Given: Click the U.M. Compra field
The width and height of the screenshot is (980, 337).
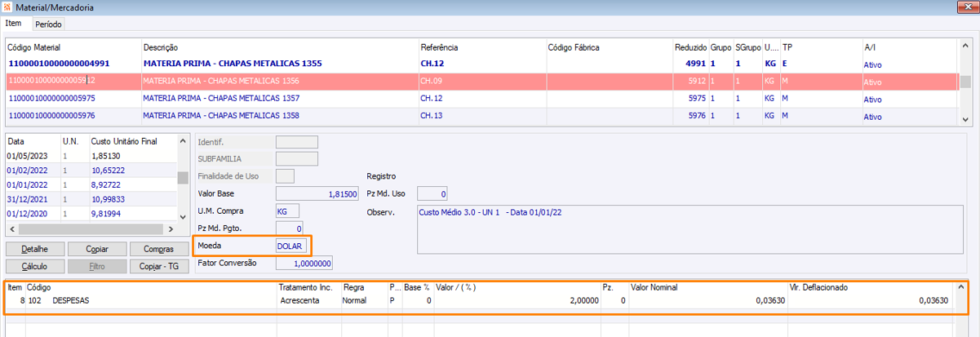Looking at the screenshot, I should coord(287,211).
